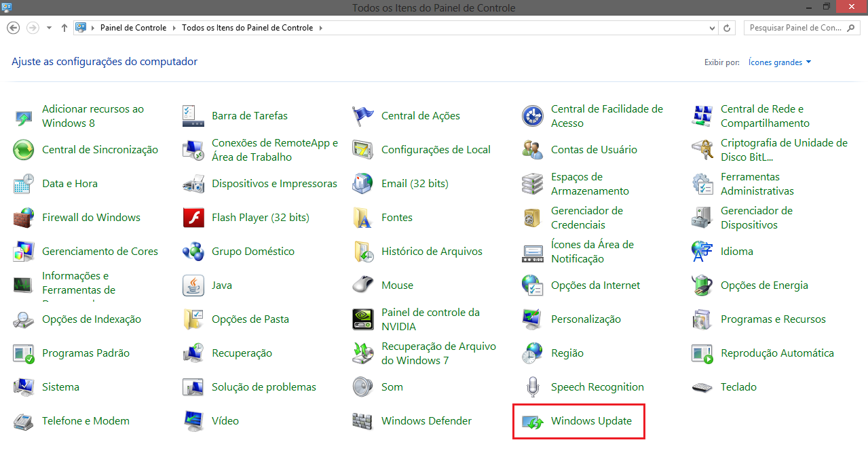Open Conexões de RemoteApp e Área de Trabalho
868x455 pixels.
click(275, 150)
